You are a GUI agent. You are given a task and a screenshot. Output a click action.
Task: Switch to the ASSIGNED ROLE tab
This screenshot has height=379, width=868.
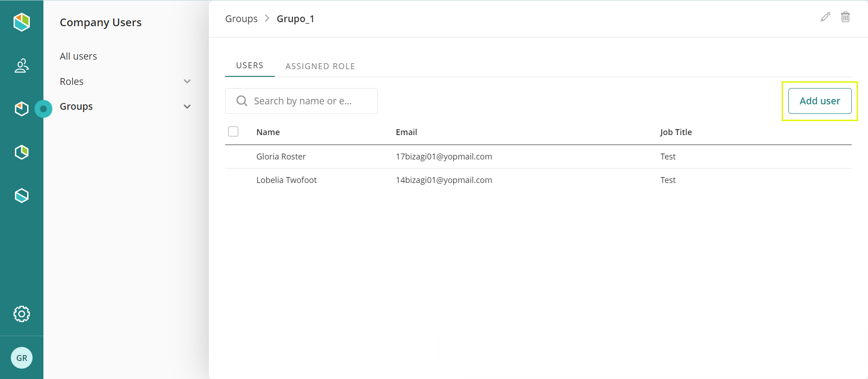(320, 66)
